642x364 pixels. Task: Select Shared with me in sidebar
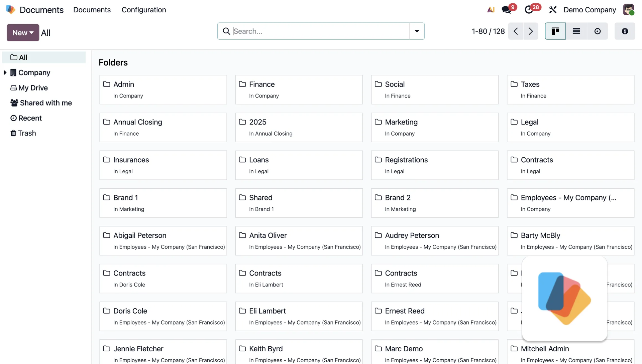(x=44, y=103)
